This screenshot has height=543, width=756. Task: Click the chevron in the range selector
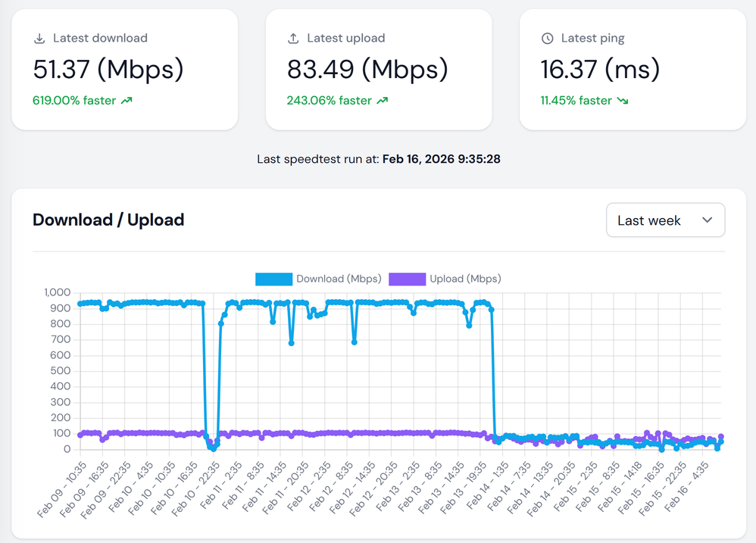point(707,220)
